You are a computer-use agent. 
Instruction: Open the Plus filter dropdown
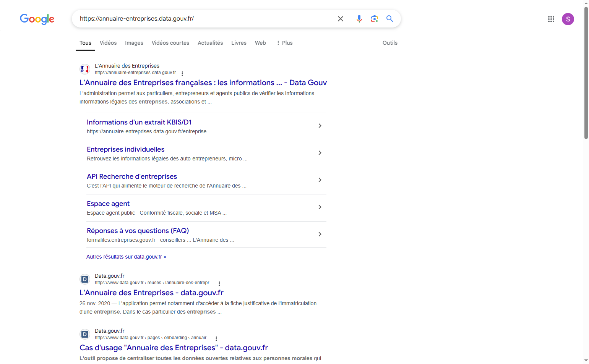coord(284,43)
